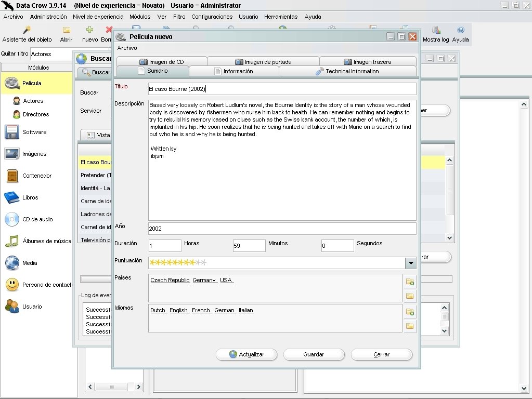Open the Herramientas menu
Screen dimensions: 532x399
coord(281,17)
